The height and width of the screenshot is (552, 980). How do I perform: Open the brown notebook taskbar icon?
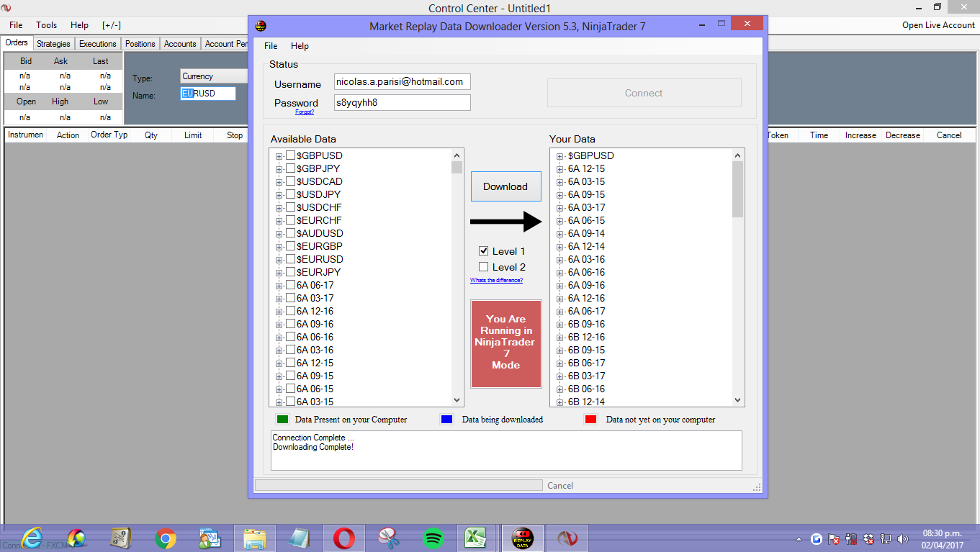pos(121,538)
